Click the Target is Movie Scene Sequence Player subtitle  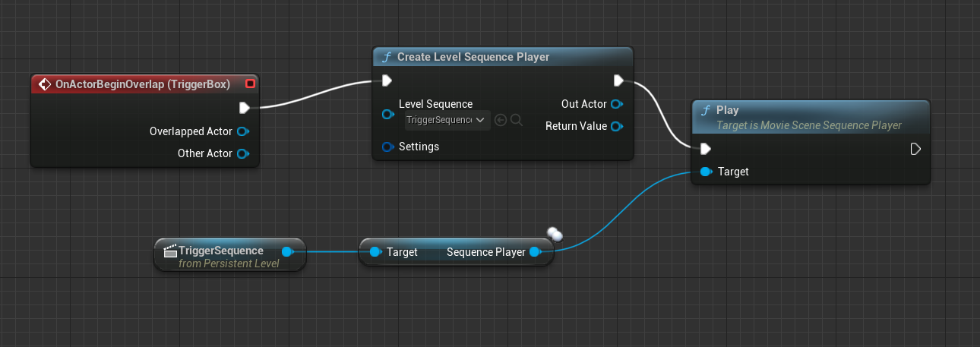coord(809,125)
